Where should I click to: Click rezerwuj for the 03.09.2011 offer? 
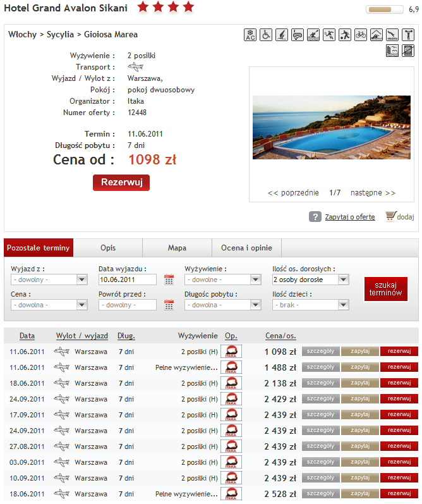(399, 462)
